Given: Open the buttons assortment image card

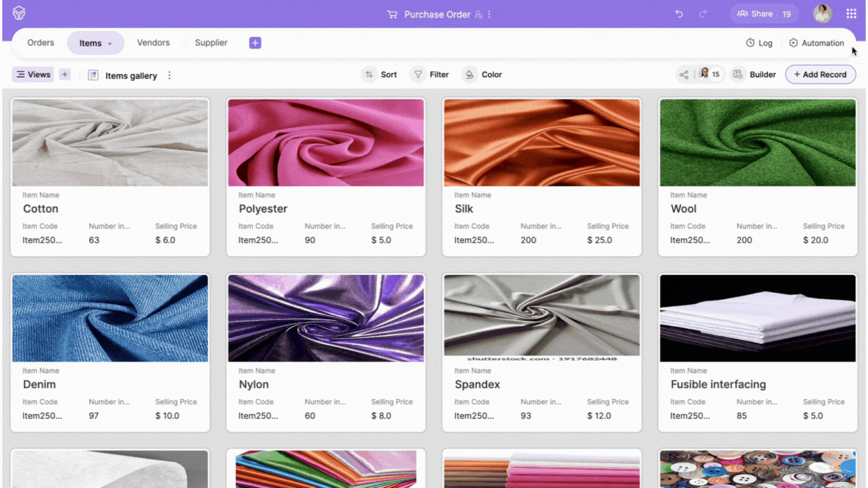Looking at the screenshot, I should pyautogui.click(x=758, y=468).
